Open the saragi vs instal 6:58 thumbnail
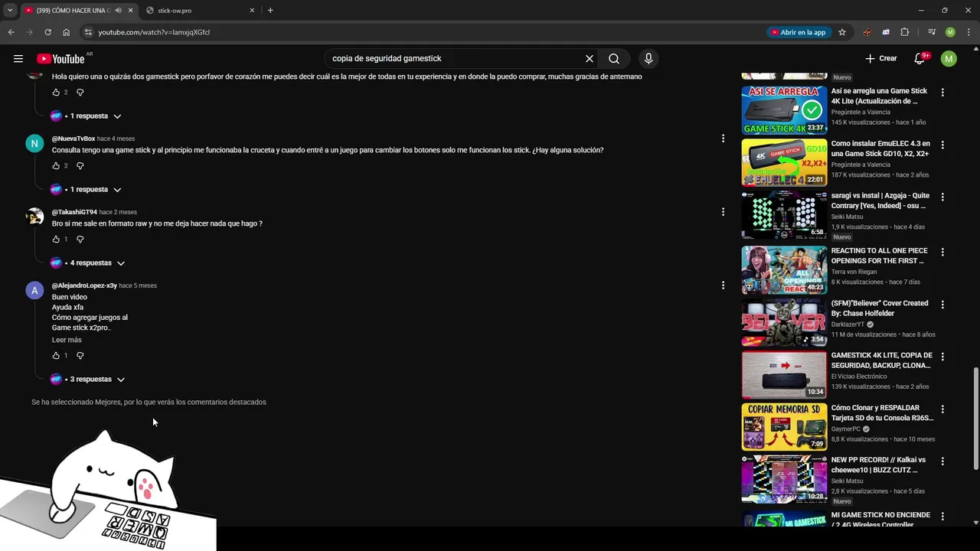This screenshot has width=980, height=551. click(x=784, y=215)
